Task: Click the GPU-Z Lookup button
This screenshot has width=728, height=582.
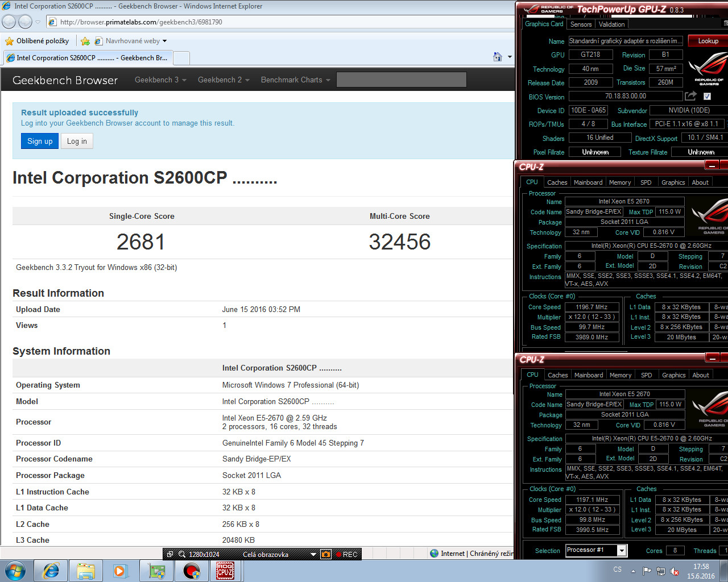Action: 708,41
